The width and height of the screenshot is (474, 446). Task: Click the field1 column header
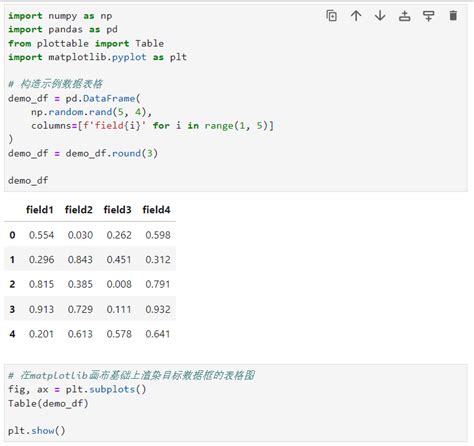[x=40, y=210]
